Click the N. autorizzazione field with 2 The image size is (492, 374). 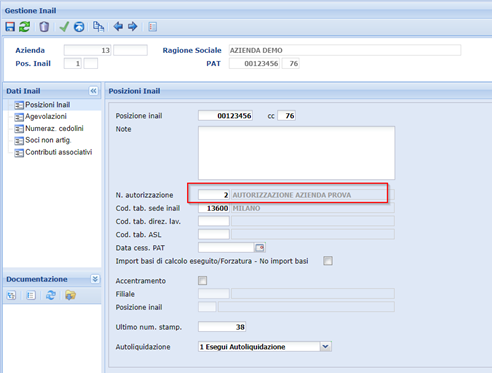pos(214,195)
